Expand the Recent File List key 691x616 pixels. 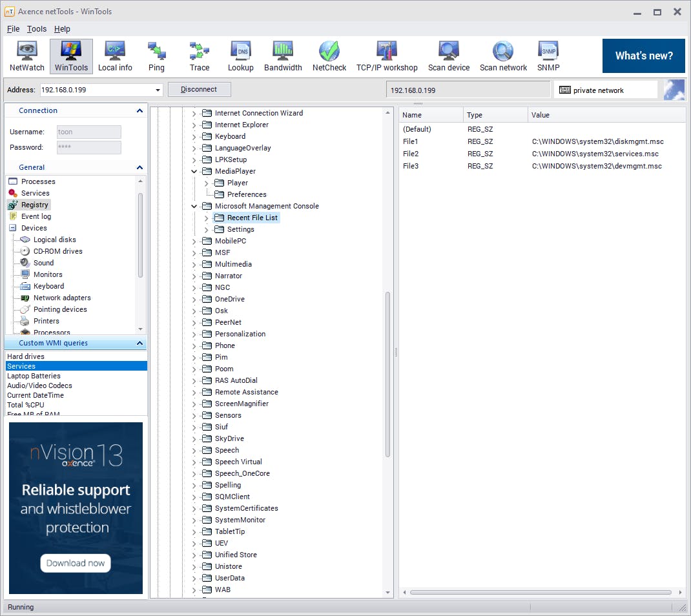206,218
